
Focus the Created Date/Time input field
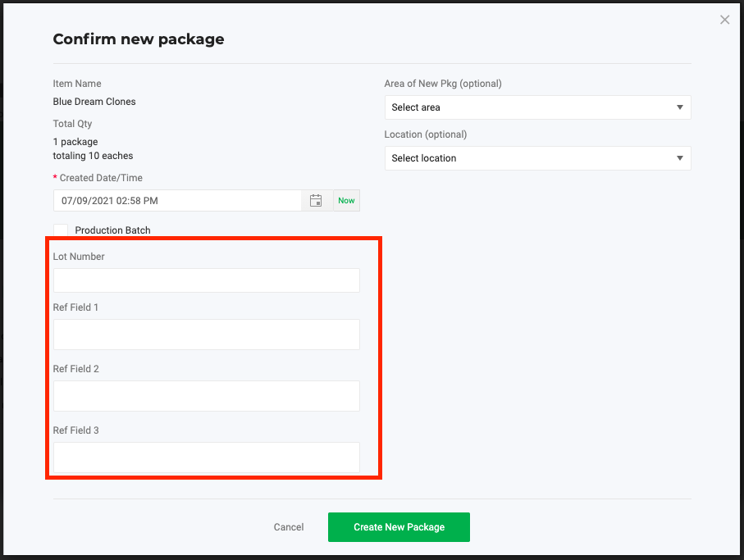pyautogui.click(x=177, y=201)
